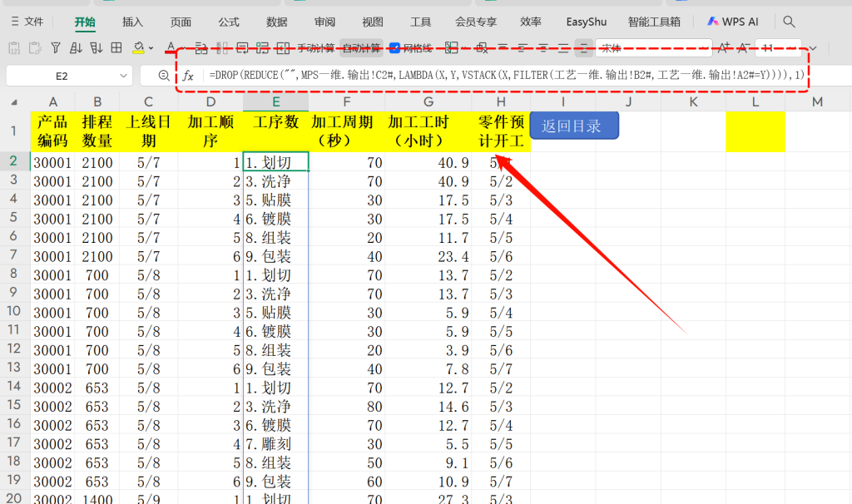Click the select-all corner triangle
852x504 pixels.
[x=14, y=102]
